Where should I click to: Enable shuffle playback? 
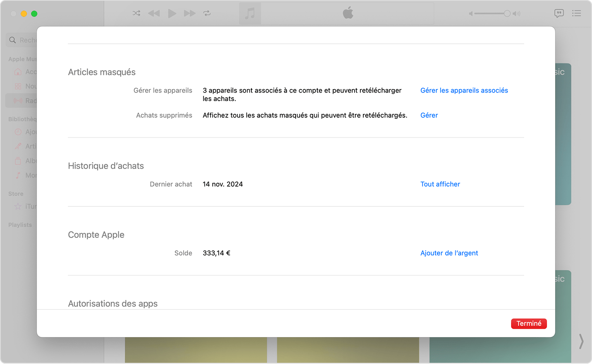pos(136,13)
